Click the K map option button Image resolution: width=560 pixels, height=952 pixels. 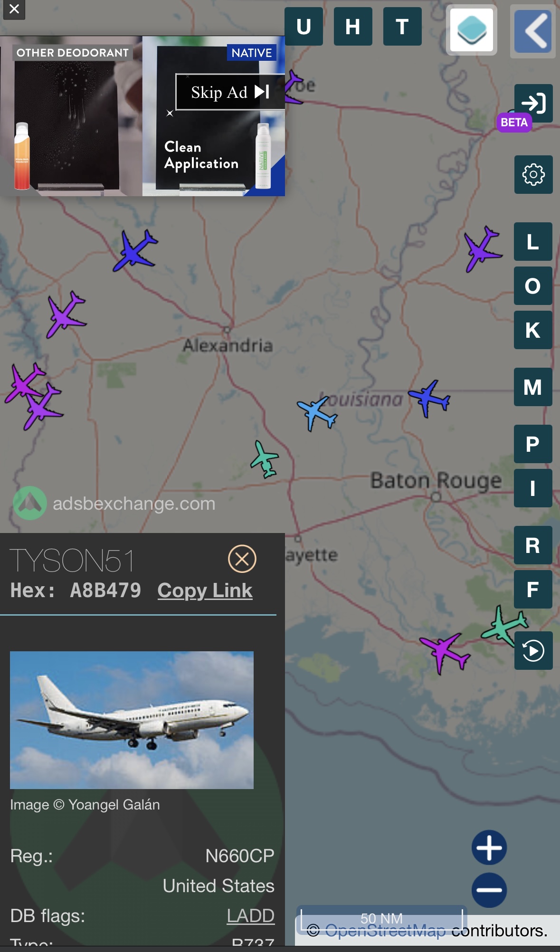533,330
